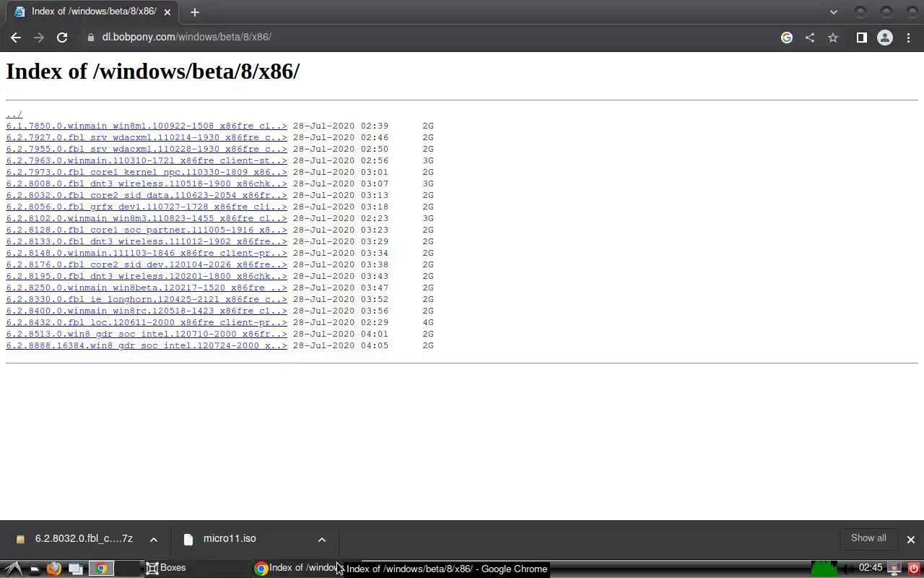
Task: Open the 6.2.8432.0.fbl_loc link
Action: click(x=147, y=322)
